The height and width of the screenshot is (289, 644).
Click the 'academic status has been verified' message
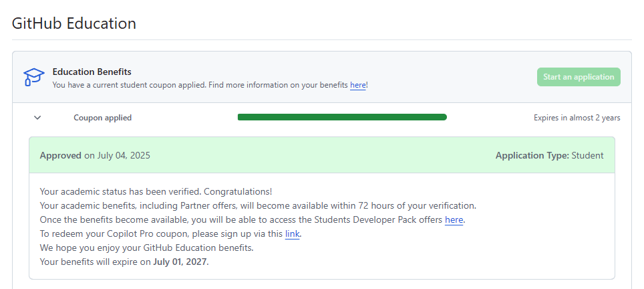(156, 191)
